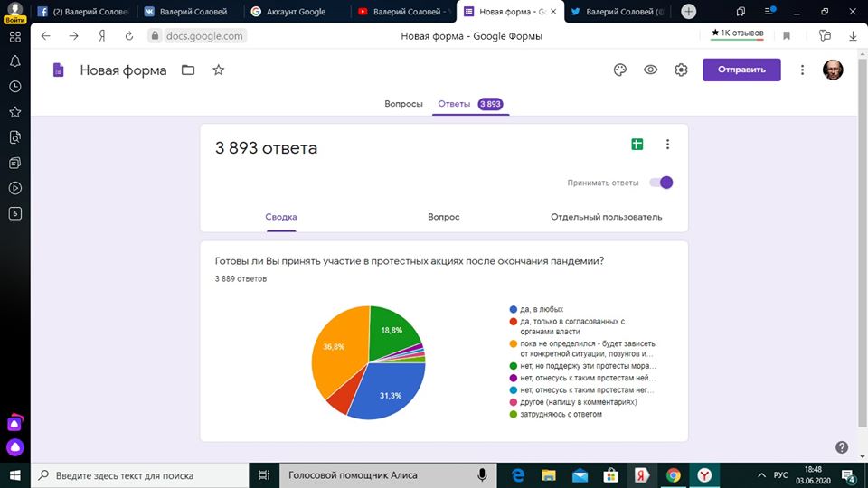Select the Вопрос responses tab
The image size is (868, 488).
(x=443, y=217)
